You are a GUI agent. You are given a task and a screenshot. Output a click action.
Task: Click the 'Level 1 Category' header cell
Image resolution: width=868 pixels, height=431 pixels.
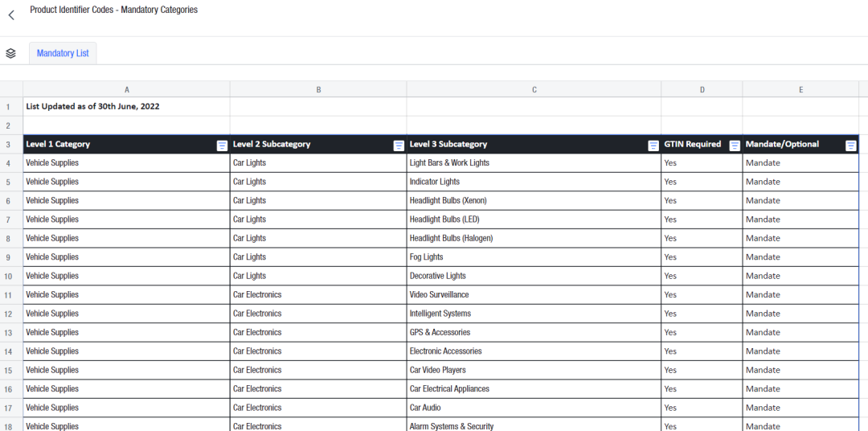tap(127, 144)
